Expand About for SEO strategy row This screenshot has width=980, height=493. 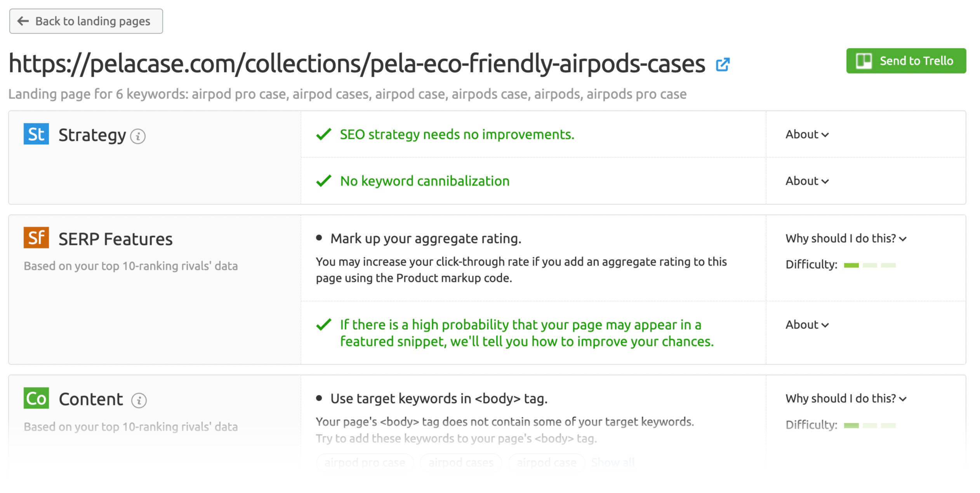807,134
